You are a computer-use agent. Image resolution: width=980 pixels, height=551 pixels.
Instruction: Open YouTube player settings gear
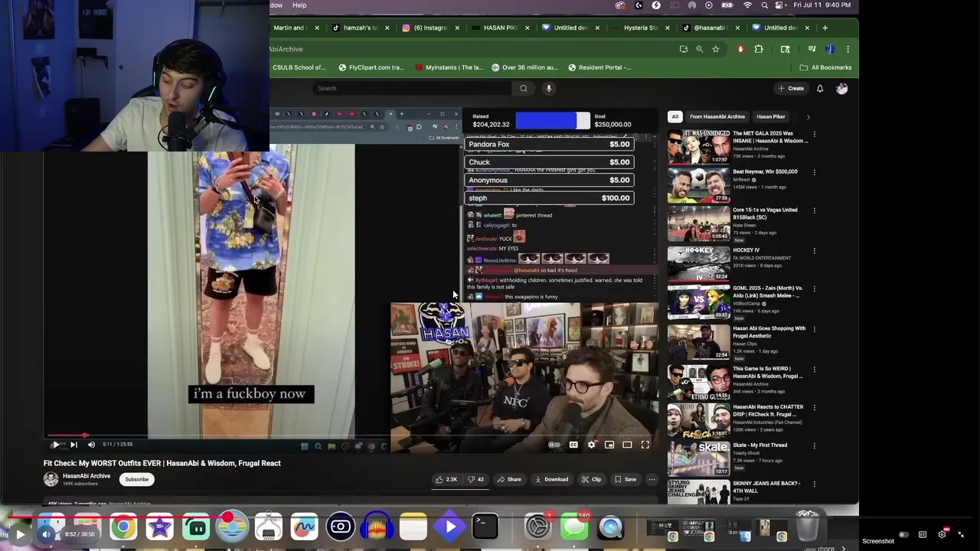click(591, 445)
